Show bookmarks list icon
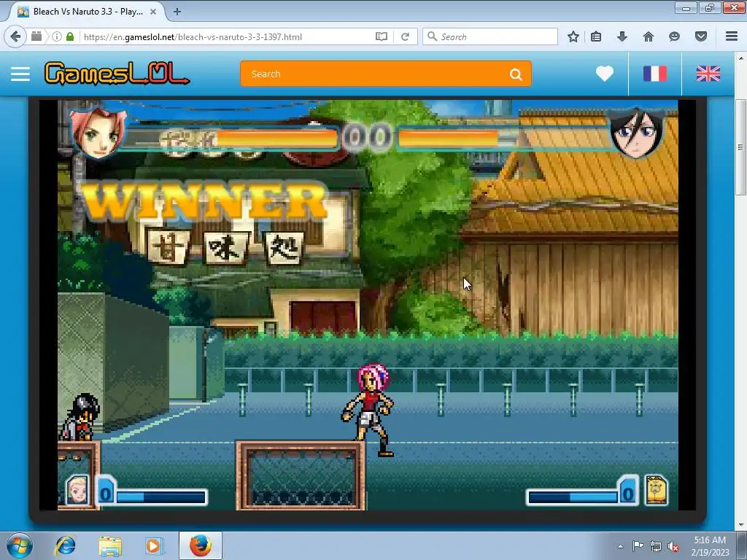 pos(596,36)
